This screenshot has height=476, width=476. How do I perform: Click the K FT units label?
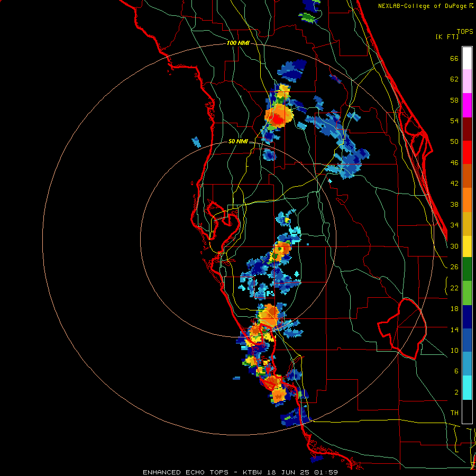[447, 37]
